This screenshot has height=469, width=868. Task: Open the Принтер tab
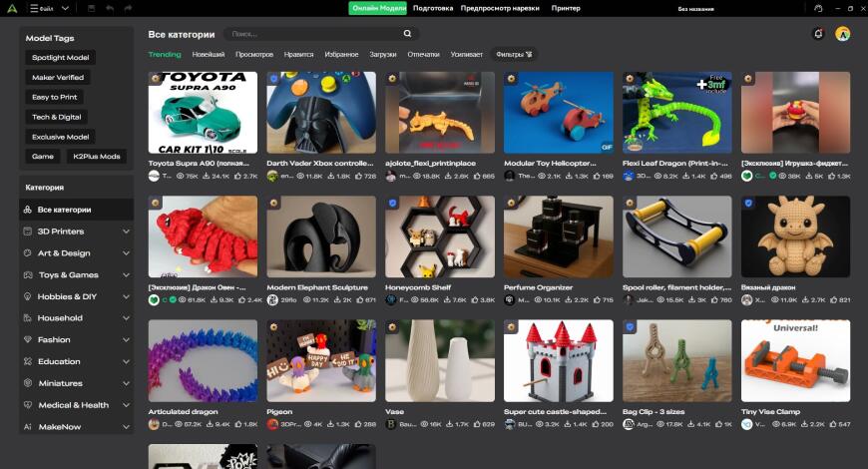pos(566,8)
